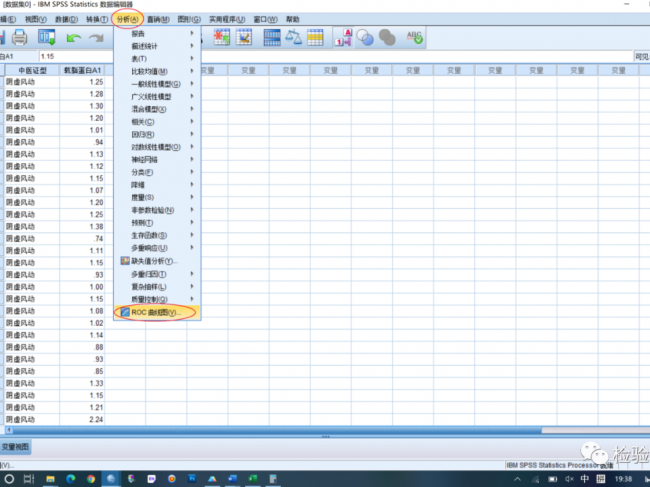The height and width of the screenshot is (487, 650).
Task: Click the 分析(A) menu bar item
Action: (x=127, y=19)
